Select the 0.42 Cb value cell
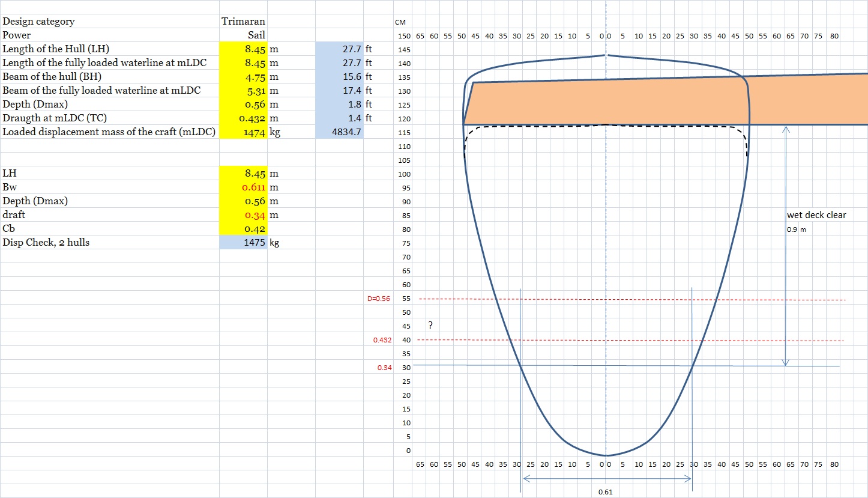This screenshot has width=868, height=498. (243, 229)
